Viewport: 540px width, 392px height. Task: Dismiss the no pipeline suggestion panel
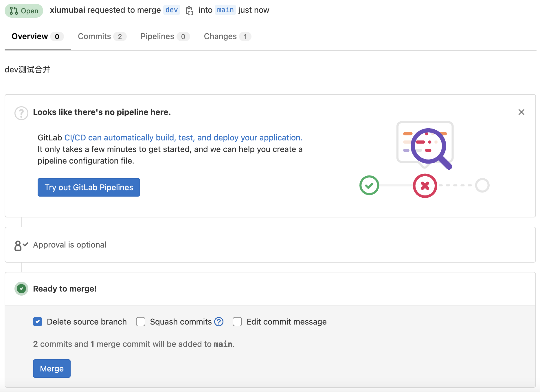pyautogui.click(x=521, y=112)
